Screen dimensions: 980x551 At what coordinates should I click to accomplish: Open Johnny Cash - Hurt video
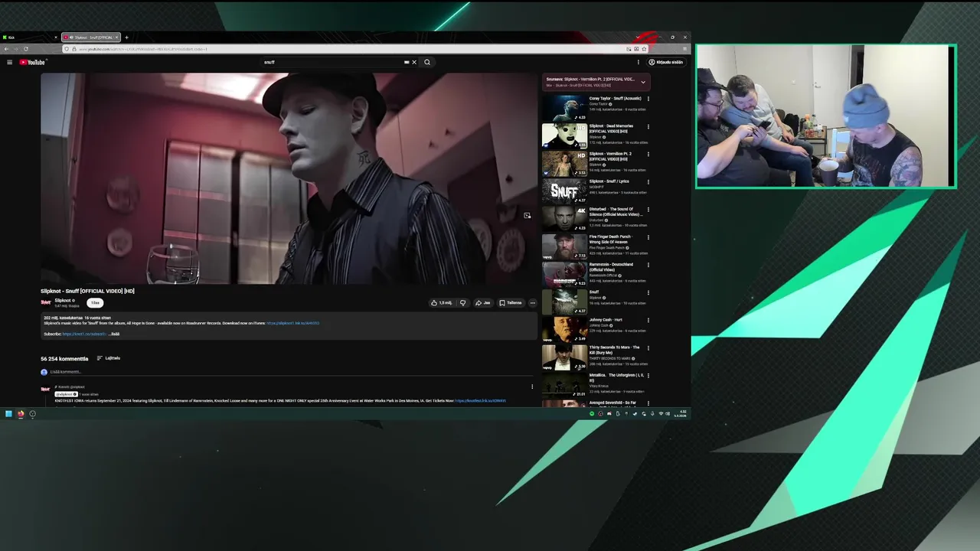[564, 329]
